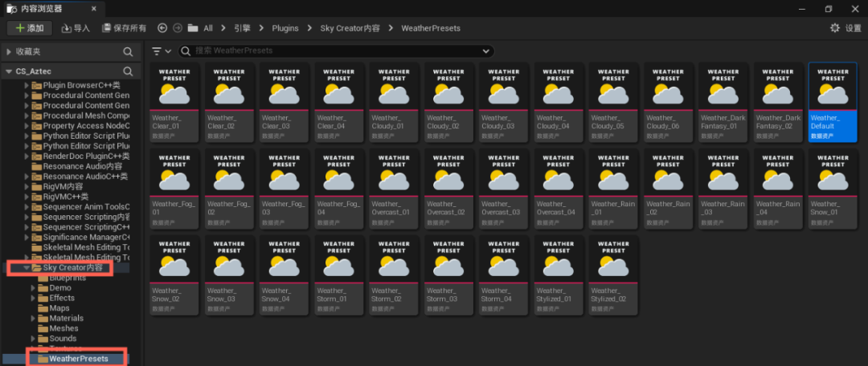This screenshot has height=366, width=868.
Task: Select Weather_Storm_04 preset asset
Action: point(504,274)
